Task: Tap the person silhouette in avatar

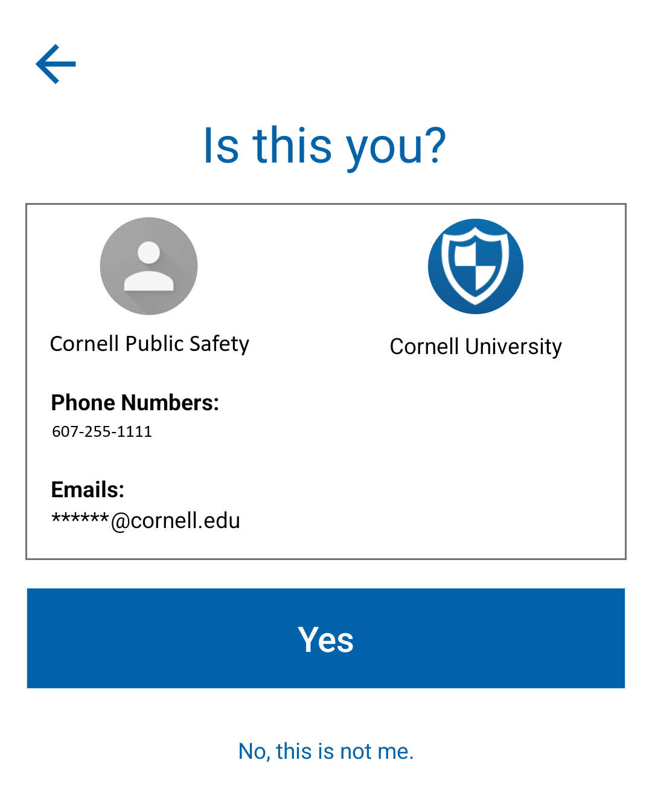Action: pyautogui.click(x=149, y=267)
